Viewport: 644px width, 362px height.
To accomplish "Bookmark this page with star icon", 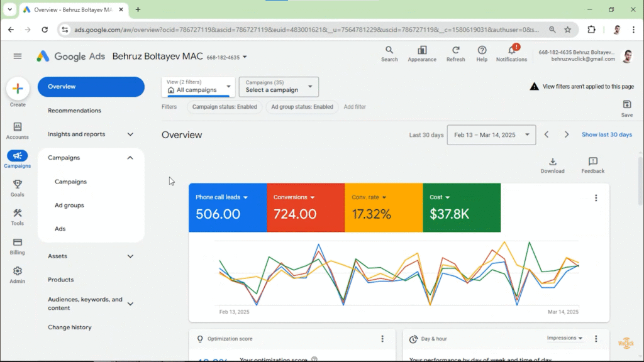I will tap(568, 30).
